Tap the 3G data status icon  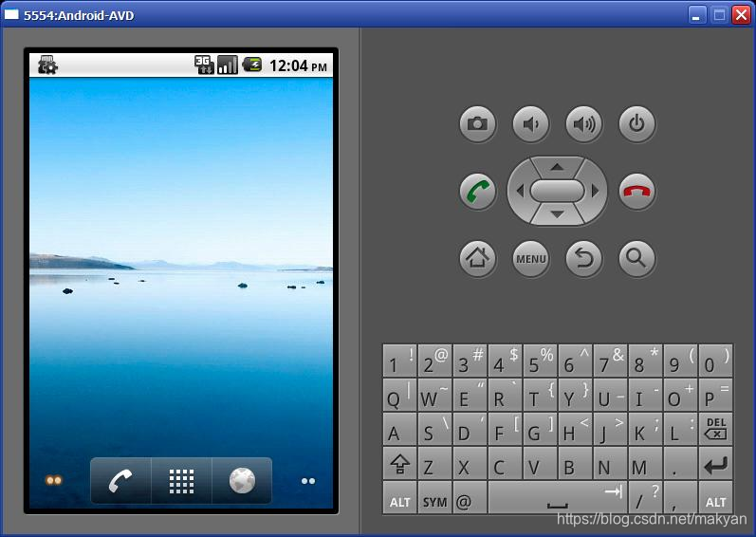coord(204,65)
